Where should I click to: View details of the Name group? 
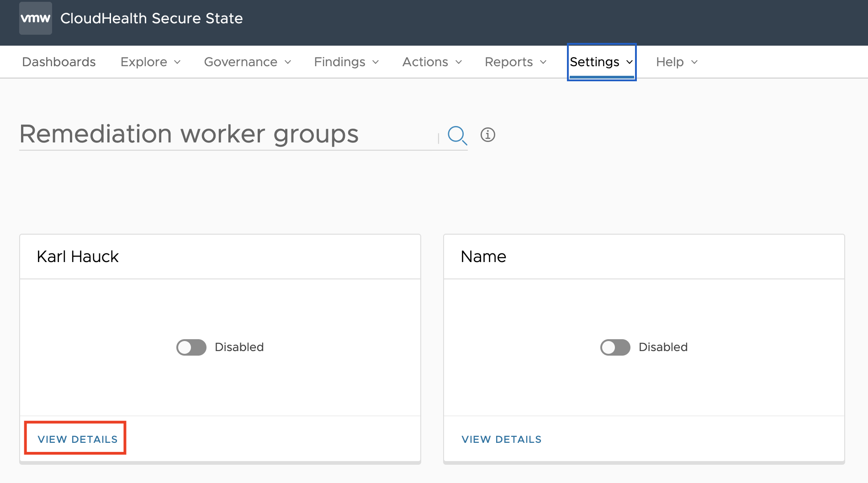[501, 439]
